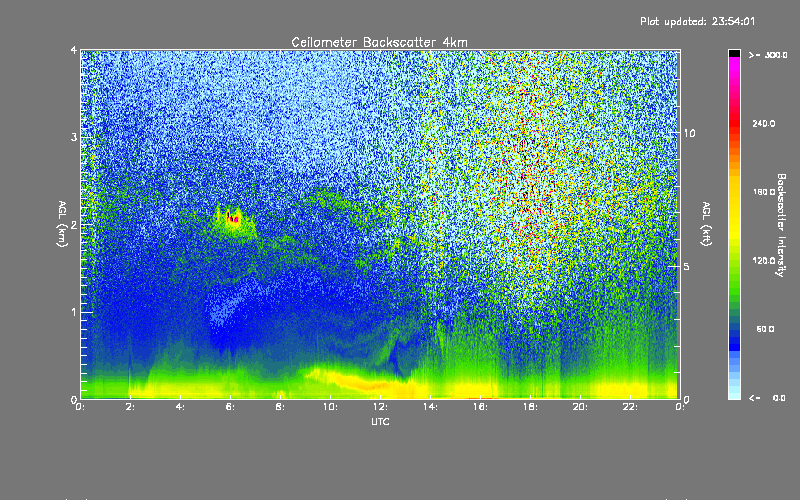Click the red-magenta cloud echo near 2 km
The width and height of the screenshot is (800, 500).
(x=233, y=219)
